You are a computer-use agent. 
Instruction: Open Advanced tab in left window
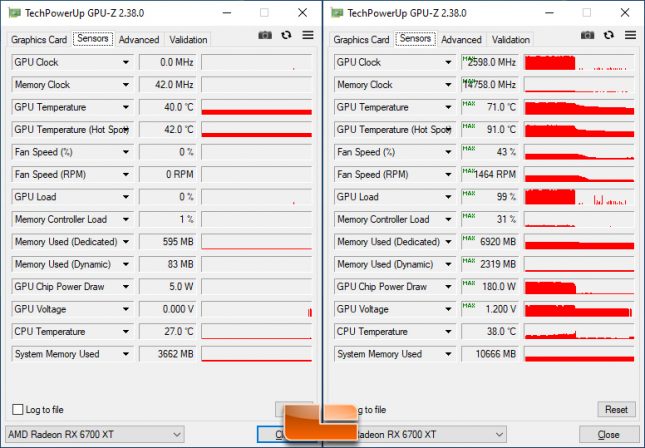[x=139, y=40]
